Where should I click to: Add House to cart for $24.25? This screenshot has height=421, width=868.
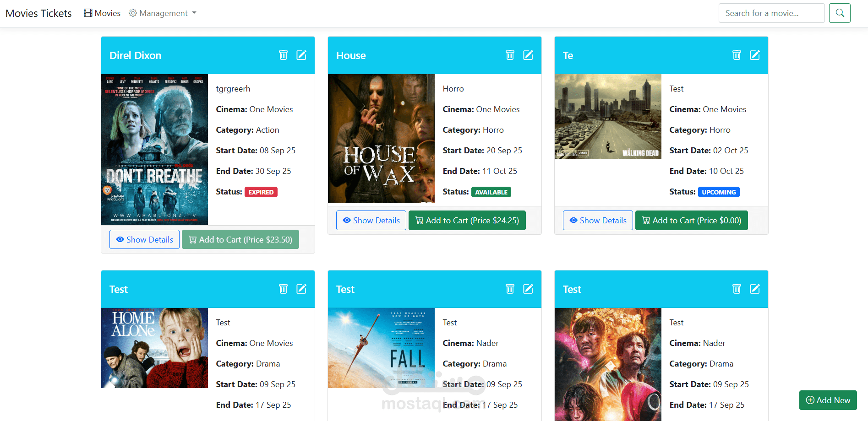[467, 220]
